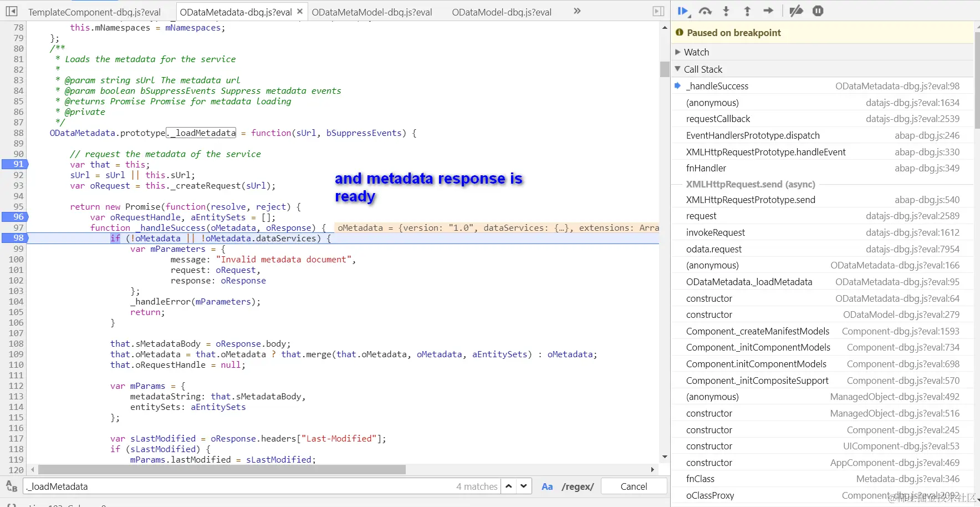Switch to ODataModel-dbg.js?eval tab
The height and width of the screenshot is (507, 980).
pos(502,12)
